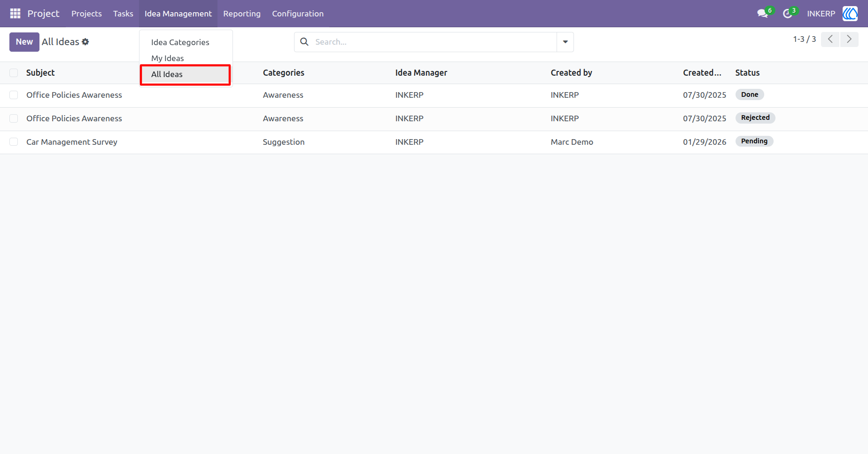Viewport: 868px width, 454px height.
Task: Click the search magnifier icon
Action: pyautogui.click(x=304, y=42)
